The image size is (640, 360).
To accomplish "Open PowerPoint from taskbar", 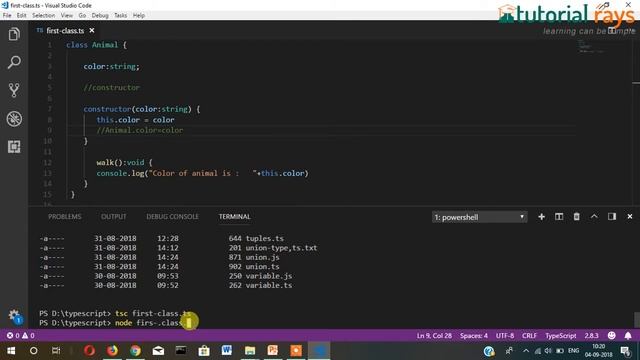I will coord(273,351).
